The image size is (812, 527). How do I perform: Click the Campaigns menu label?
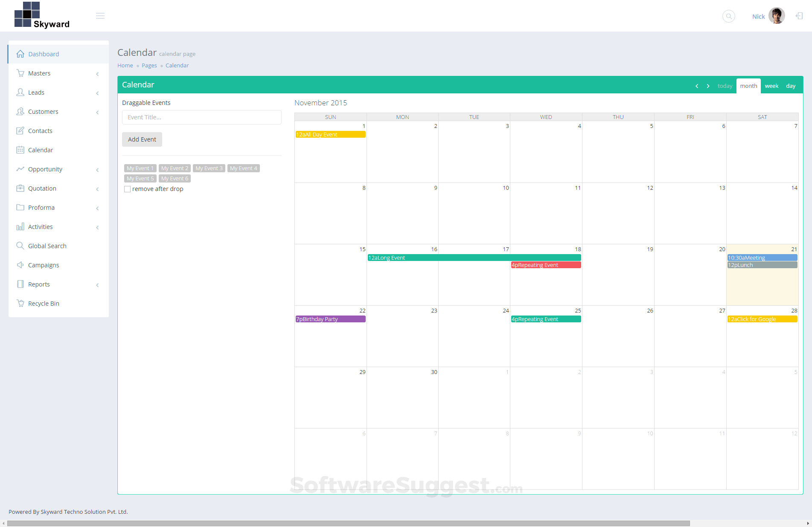[x=44, y=265]
